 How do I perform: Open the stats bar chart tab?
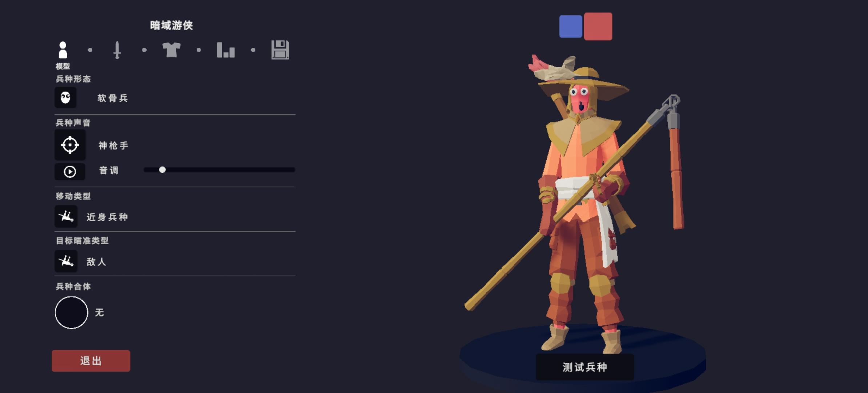(226, 50)
